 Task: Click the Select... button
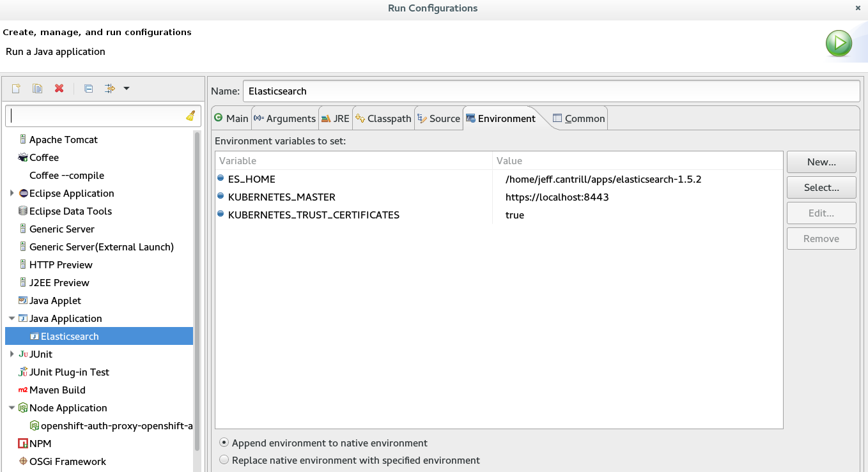tap(821, 187)
